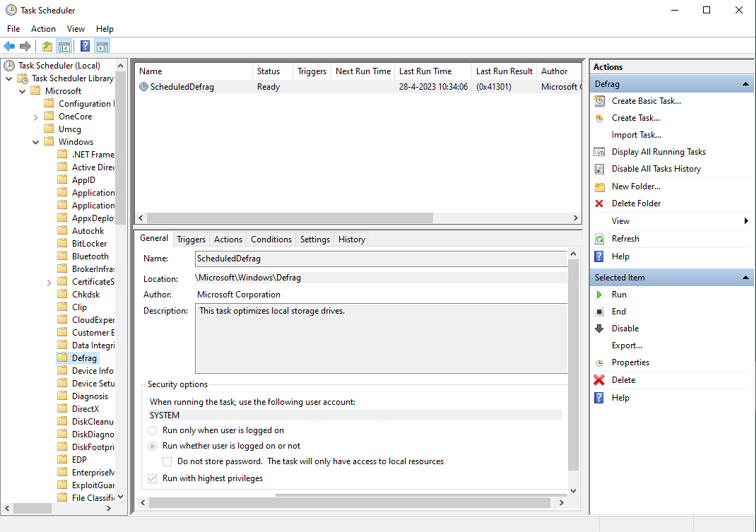Collapse the Selected Item section header
This screenshot has height=532, width=756.
click(x=746, y=278)
